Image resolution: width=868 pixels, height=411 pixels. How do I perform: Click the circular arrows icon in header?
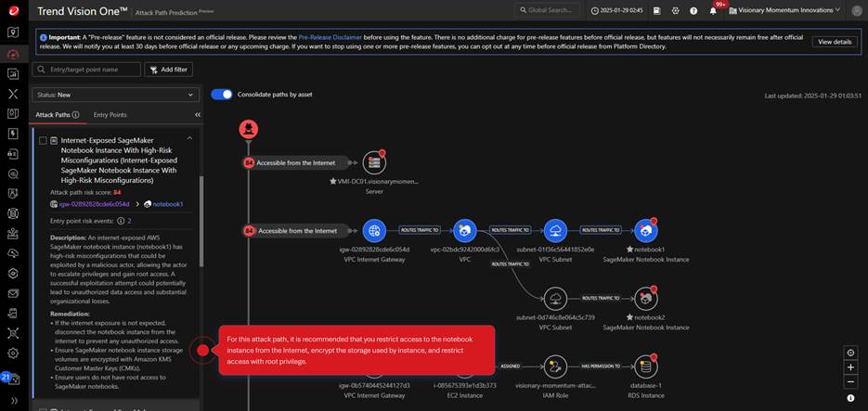pos(675,10)
